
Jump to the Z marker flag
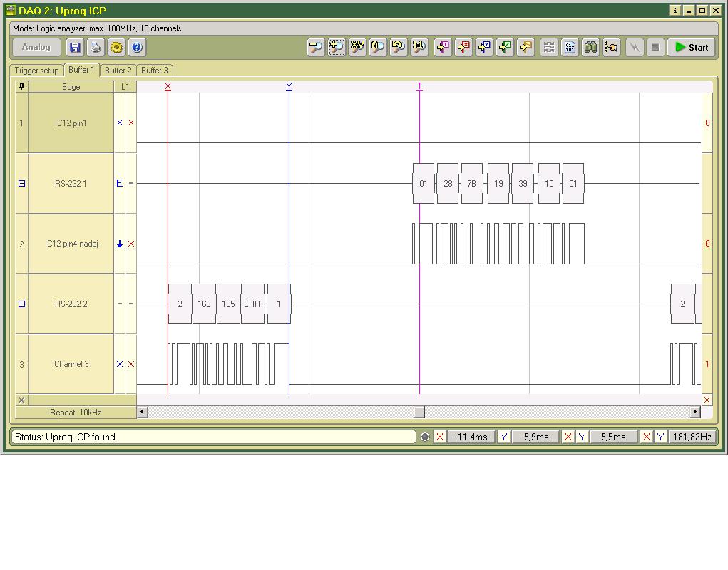click(x=505, y=47)
